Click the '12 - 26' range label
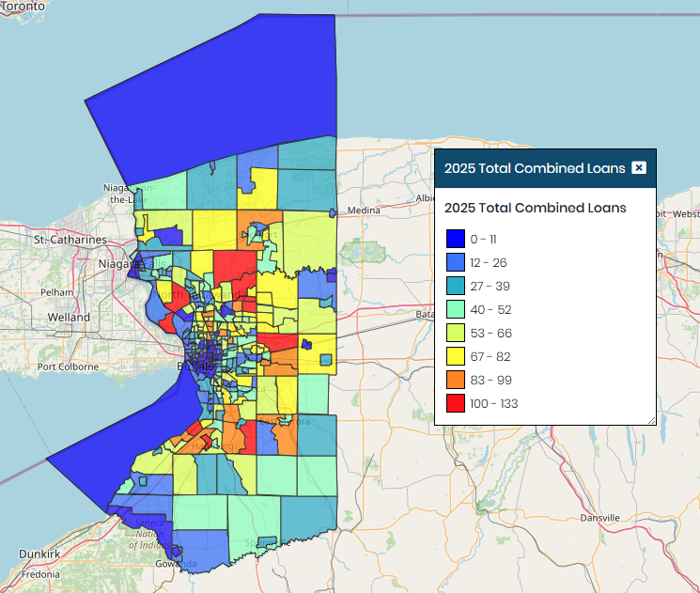Image resolution: width=700 pixels, height=593 pixels. pyautogui.click(x=488, y=262)
